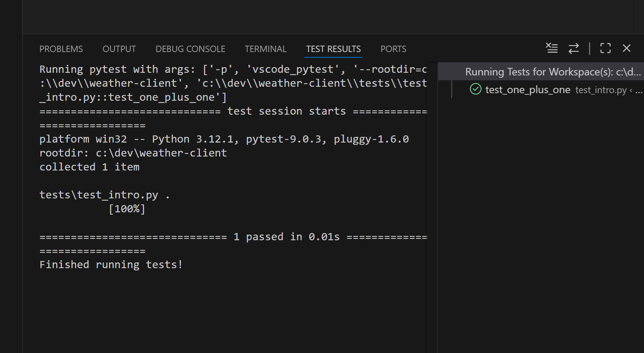Click the double-arrow swap icon in panel toolbar
The image size is (644, 353).
coord(573,48)
